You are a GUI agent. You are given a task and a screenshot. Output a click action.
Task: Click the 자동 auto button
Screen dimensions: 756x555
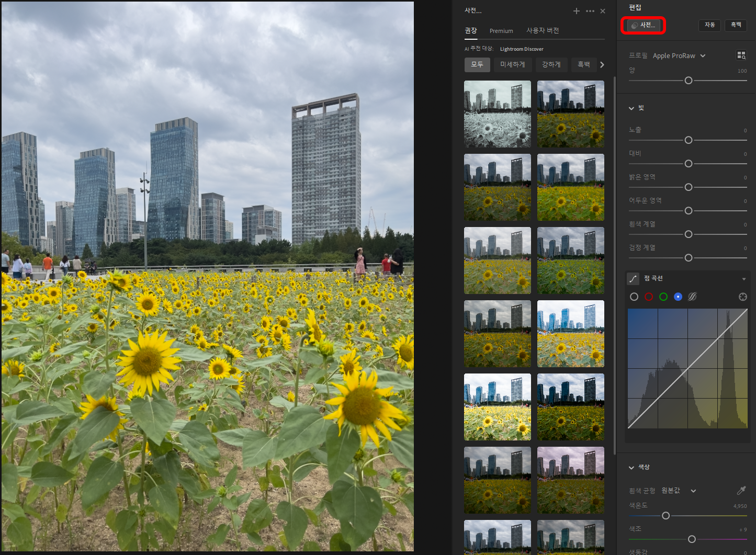click(709, 25)
